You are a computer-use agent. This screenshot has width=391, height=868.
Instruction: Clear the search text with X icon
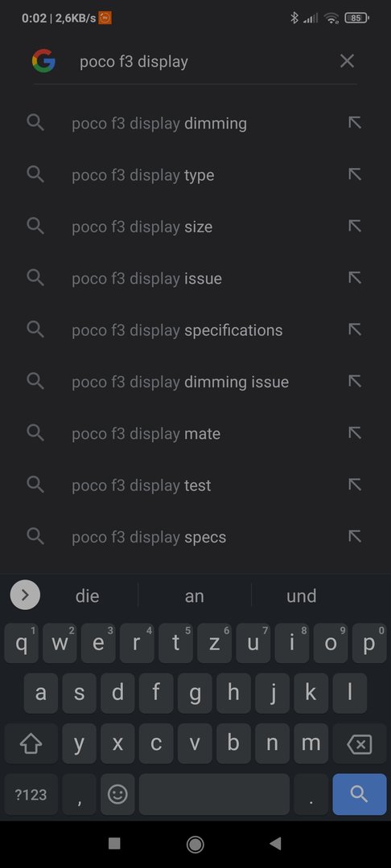pos(347,61)
